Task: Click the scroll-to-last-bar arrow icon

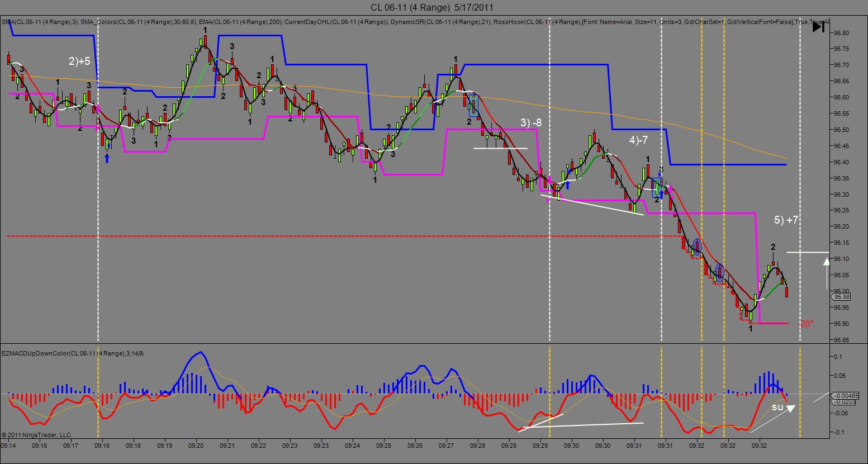Action: pyautogui.click(x=819, y=27)
